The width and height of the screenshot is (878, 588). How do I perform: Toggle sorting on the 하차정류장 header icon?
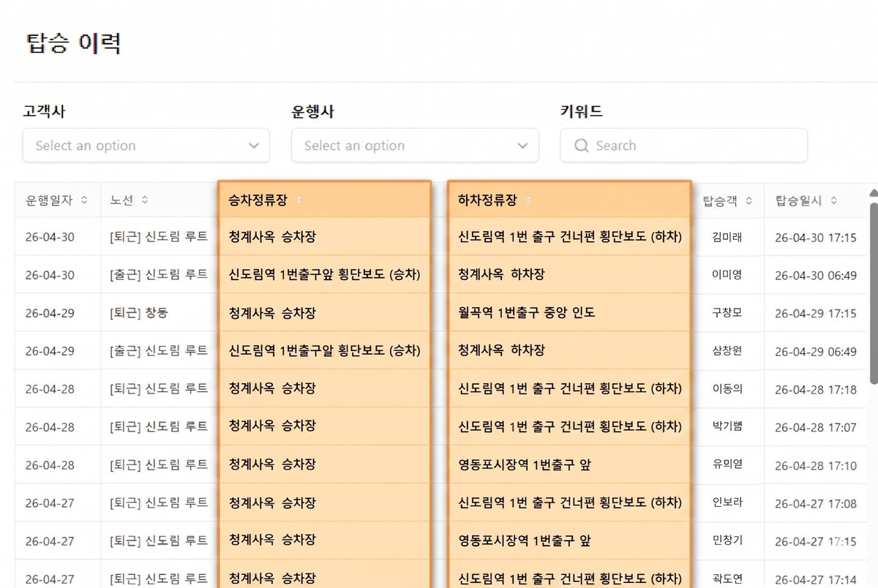click(x=528, y=200)
